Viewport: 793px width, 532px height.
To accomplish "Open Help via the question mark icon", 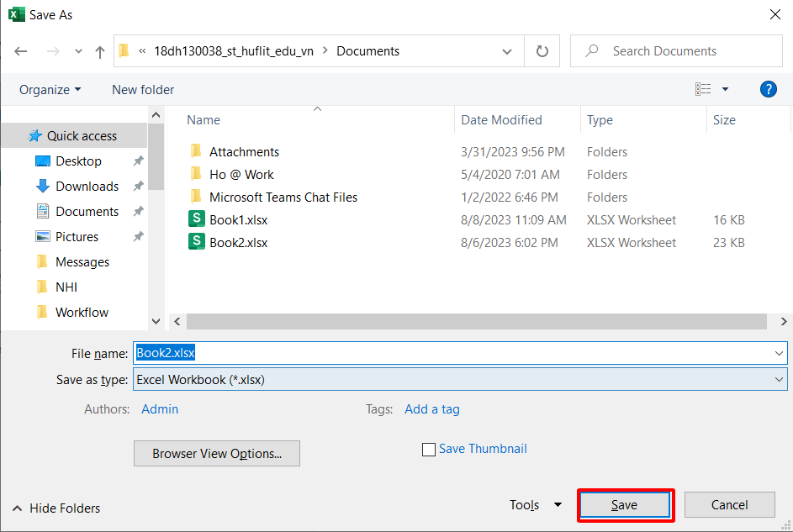I will 768,88.
